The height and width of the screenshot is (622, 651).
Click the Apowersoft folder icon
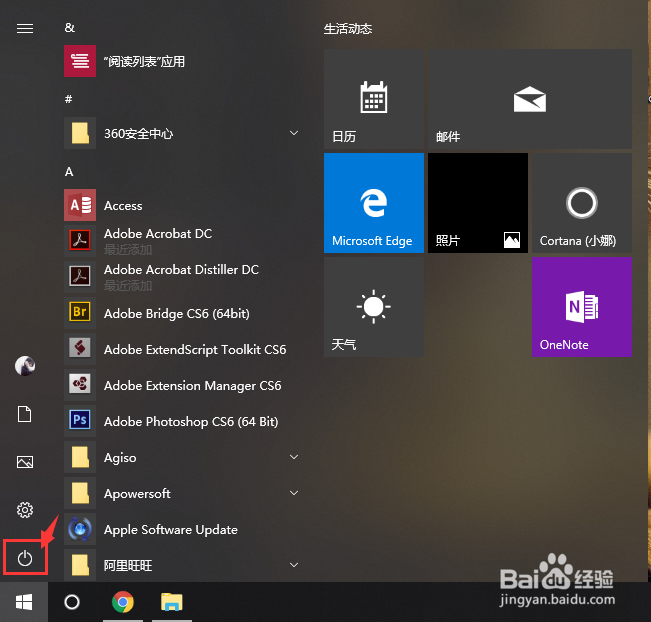(x=80, y=493)
